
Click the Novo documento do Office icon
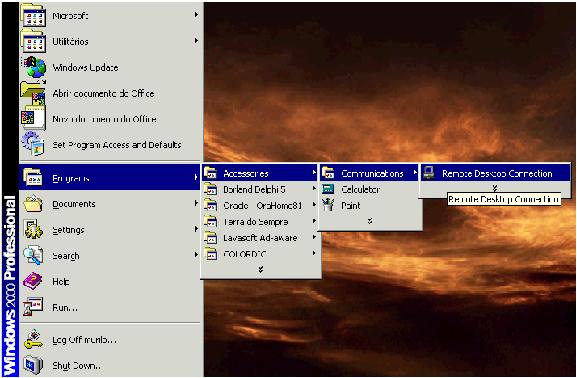coord(33,119)
